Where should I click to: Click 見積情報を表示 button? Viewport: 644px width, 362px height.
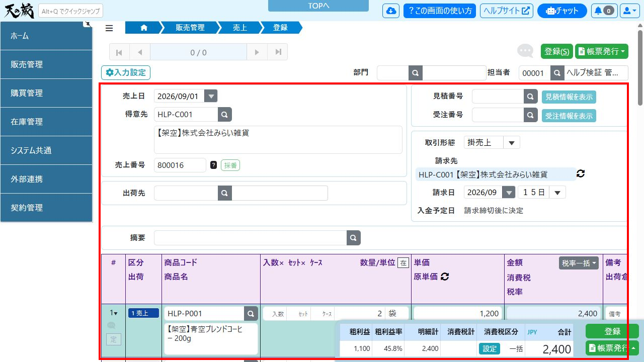point(569,97)
